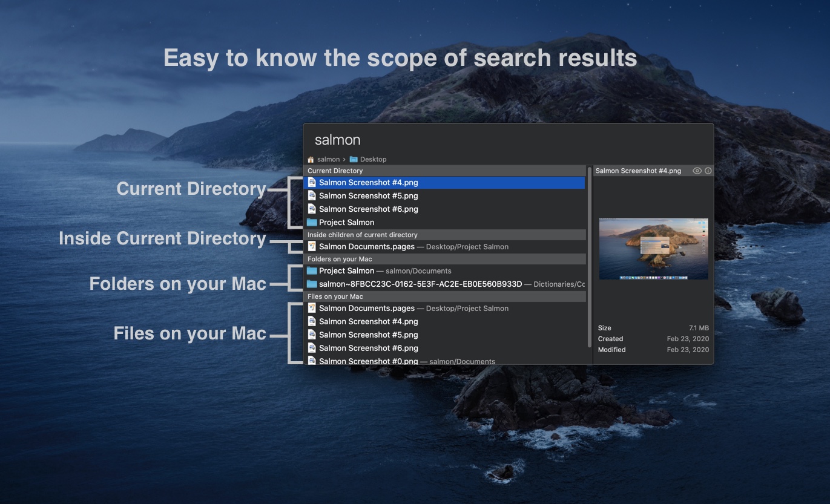Select Salmon Documents.pages under Inside children section
Image resolution: width=830 pixels, height=504 pixels.
[366, 247]
